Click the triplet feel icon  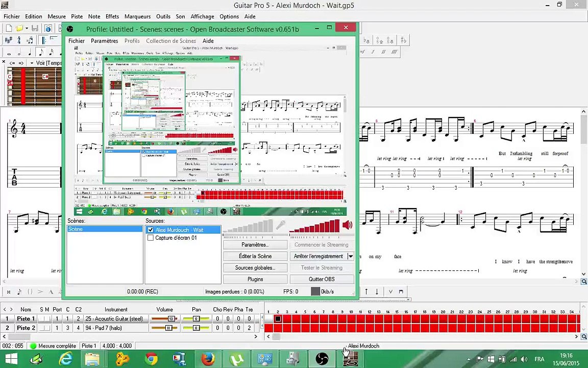click(x=30, y=40)
